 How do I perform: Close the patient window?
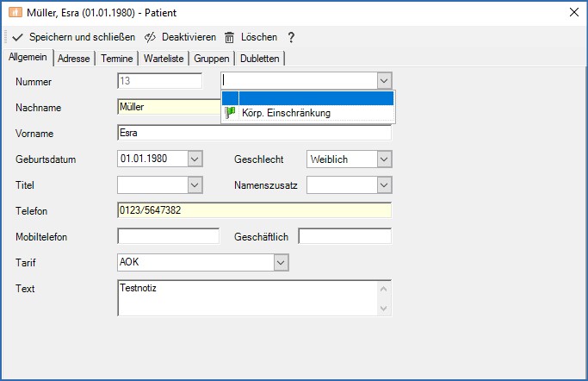tap(573, 12)
